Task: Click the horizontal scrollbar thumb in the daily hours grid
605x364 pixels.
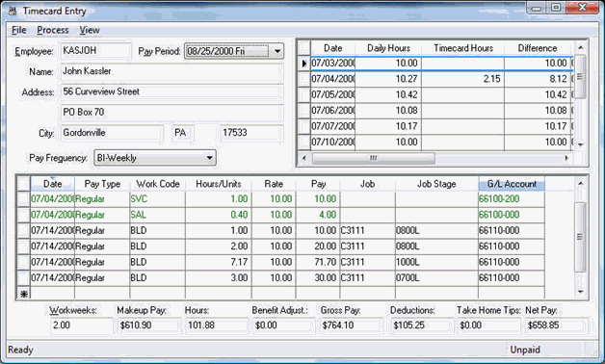Action: click(373, 158)
